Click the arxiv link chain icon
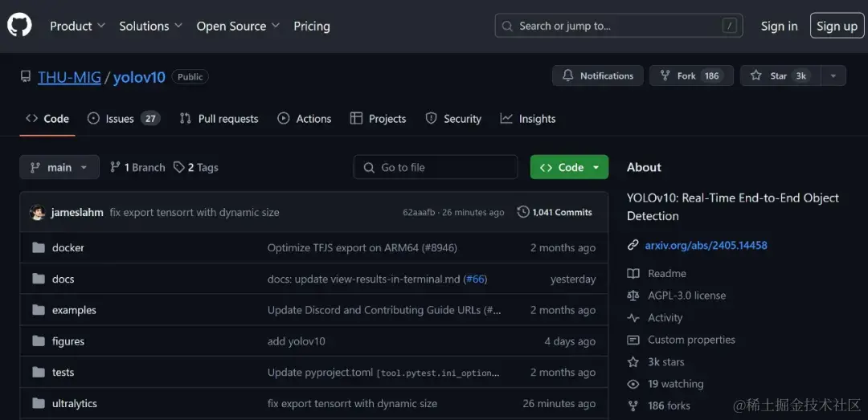 coord(633,245)
